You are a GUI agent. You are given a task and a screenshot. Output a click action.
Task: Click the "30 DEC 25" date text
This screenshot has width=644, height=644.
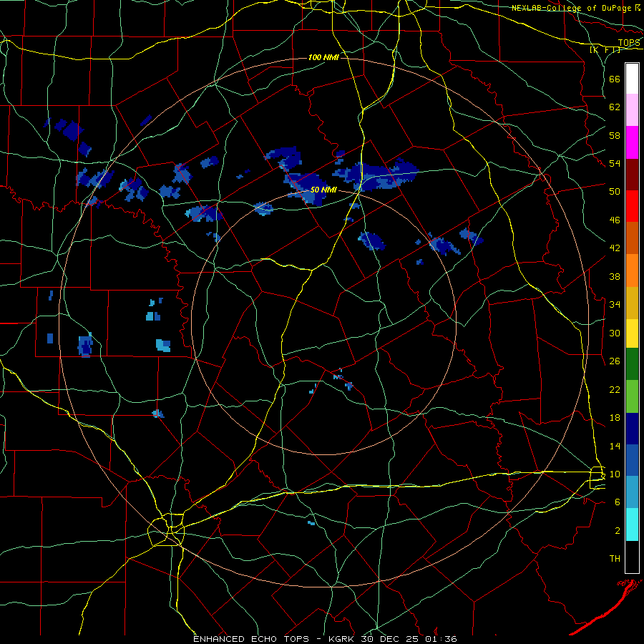click(x=390, y=639)
